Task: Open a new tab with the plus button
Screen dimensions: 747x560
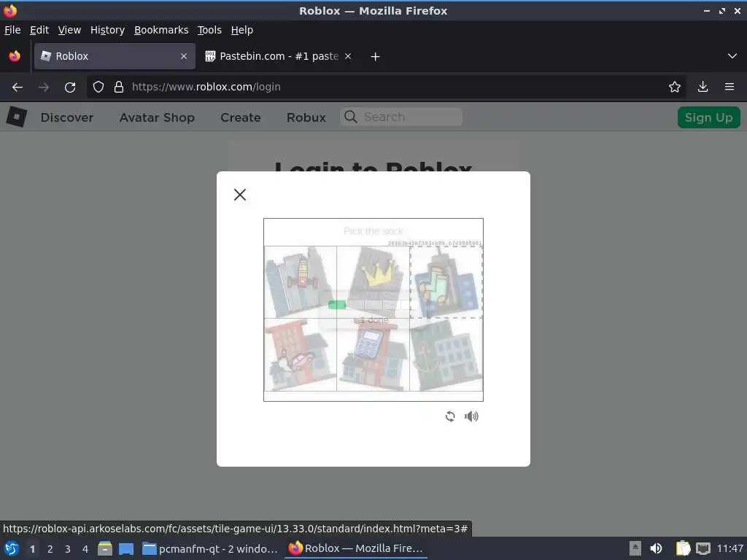Action: click(375, 57)
